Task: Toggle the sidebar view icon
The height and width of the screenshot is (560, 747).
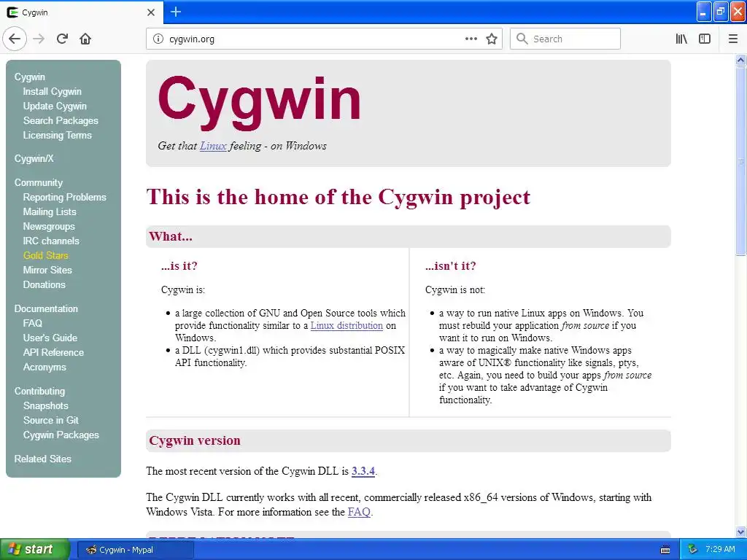Action: [x=705, y=39]
